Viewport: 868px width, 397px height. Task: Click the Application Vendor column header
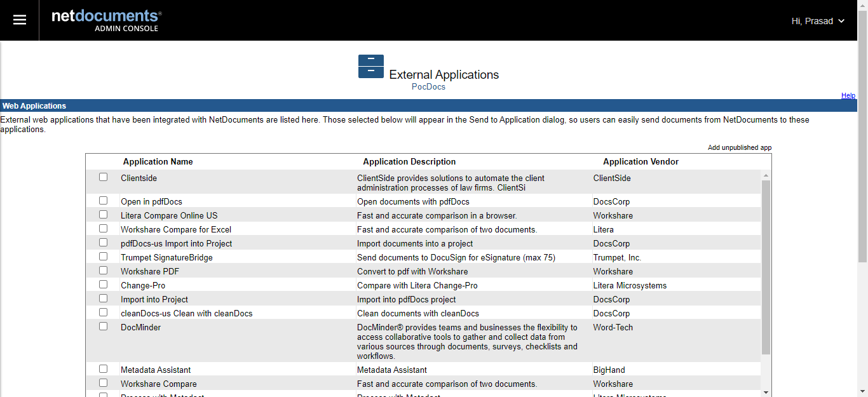[641, 162]
